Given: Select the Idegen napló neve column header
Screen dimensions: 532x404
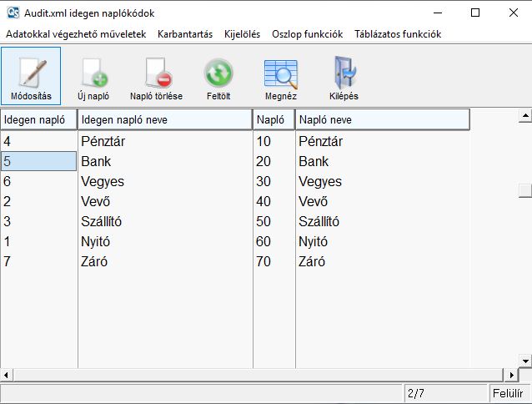Looking at the screenshot, I should point(165,119).
